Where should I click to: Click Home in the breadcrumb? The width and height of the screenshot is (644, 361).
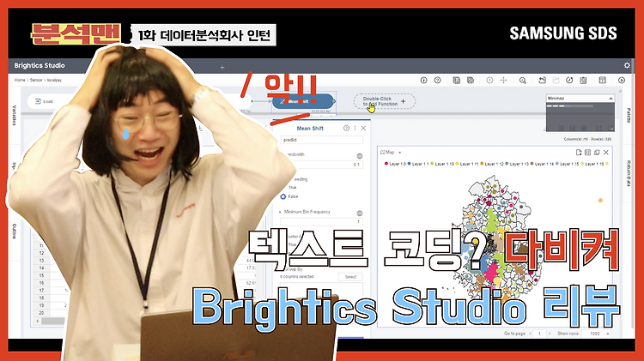[20, 80]
